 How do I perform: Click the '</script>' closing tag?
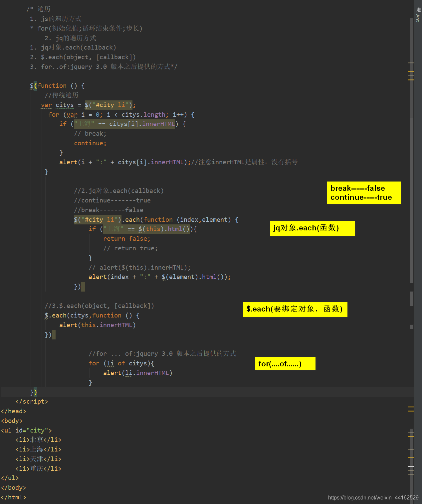coord(32,402)
